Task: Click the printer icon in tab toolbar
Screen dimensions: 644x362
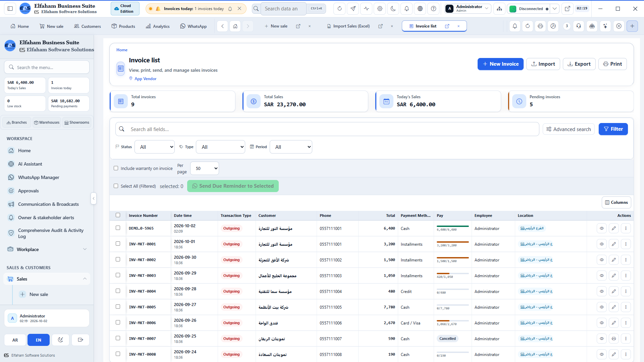Action: pyautogui.click(x=540, y=26)
